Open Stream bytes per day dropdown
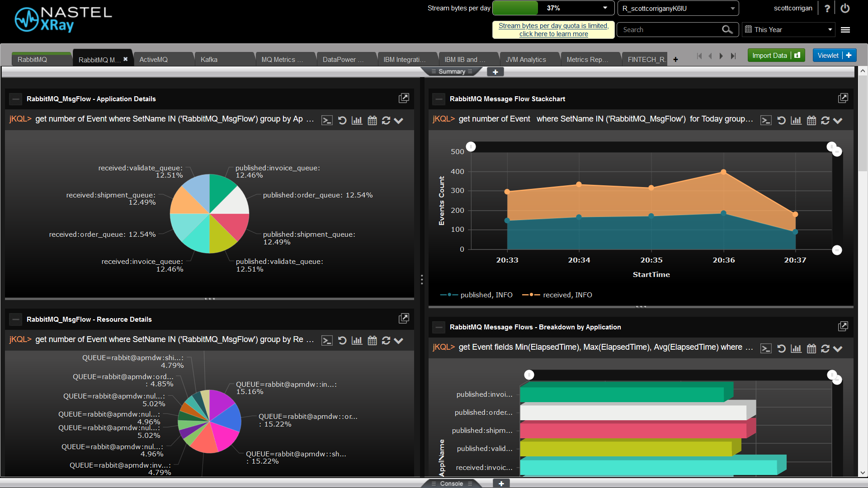 point(605,8)
